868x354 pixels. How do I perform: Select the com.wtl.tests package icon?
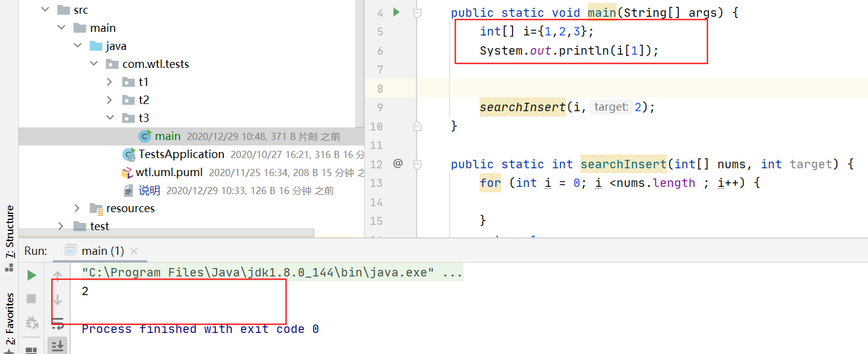point(112,64)
